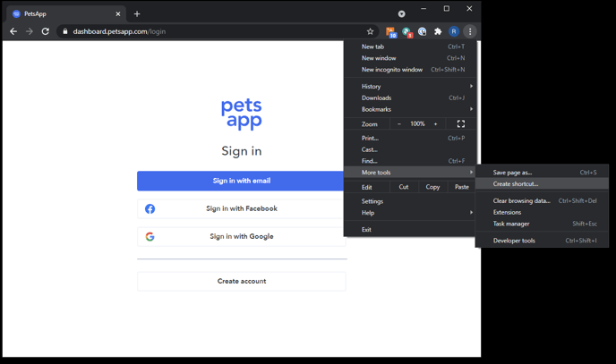Click Paste in the Edit row

point(462,187)
